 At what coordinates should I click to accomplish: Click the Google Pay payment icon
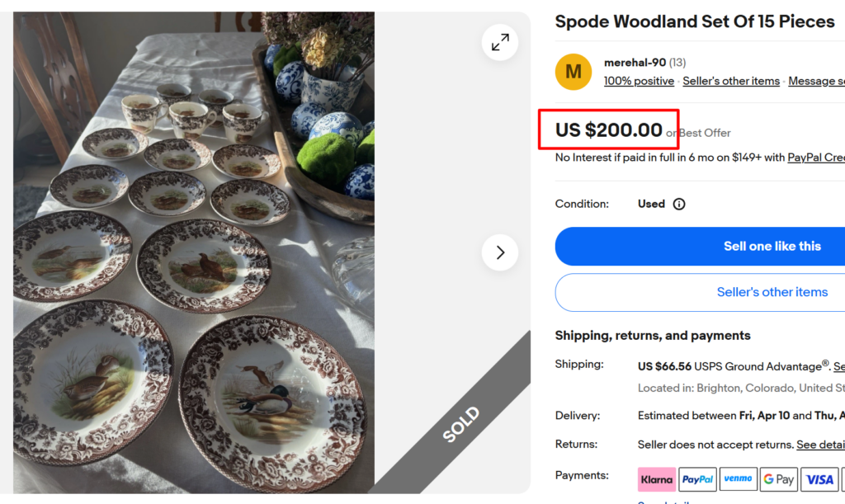tap(778, 478)
